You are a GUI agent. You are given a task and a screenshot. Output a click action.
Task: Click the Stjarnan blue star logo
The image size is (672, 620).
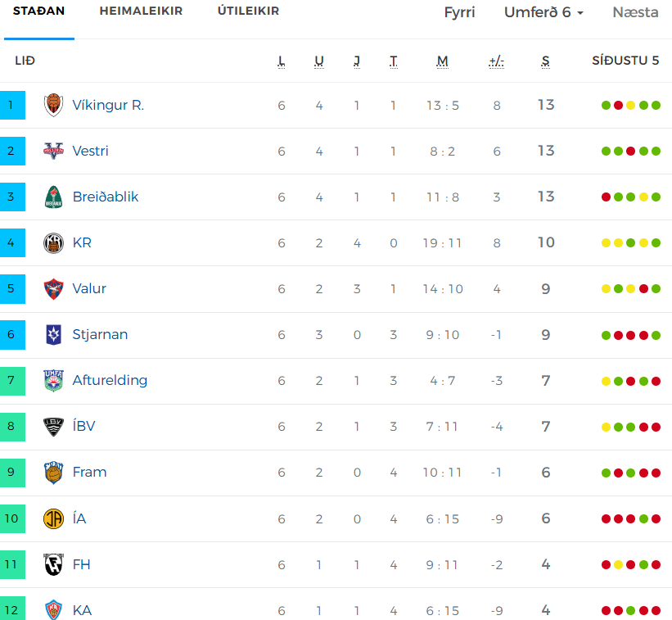point(53,334)
